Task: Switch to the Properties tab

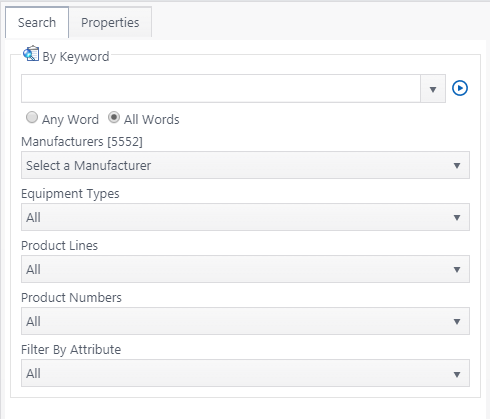Action: (x=110, y=22)
